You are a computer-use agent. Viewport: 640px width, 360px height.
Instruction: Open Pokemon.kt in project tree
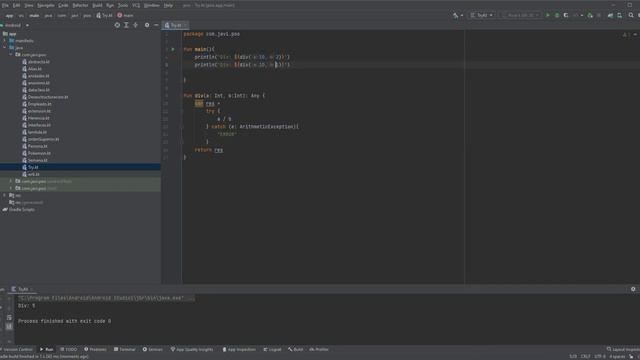point(37,153)
